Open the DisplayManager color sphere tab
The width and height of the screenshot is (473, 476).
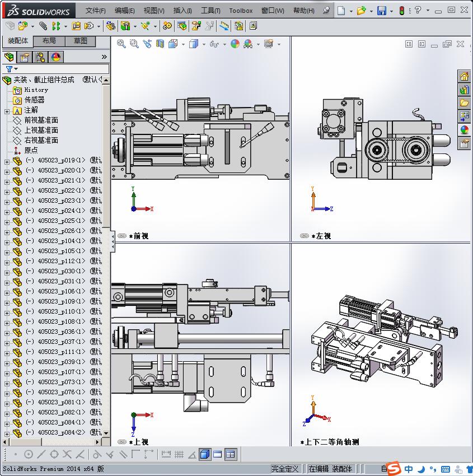[56, 57]
